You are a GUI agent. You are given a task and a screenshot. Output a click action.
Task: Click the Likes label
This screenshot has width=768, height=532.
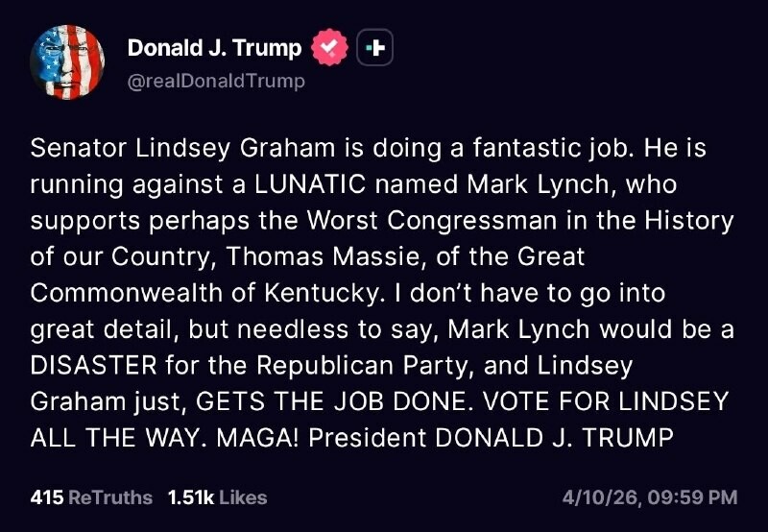[242, 497]
